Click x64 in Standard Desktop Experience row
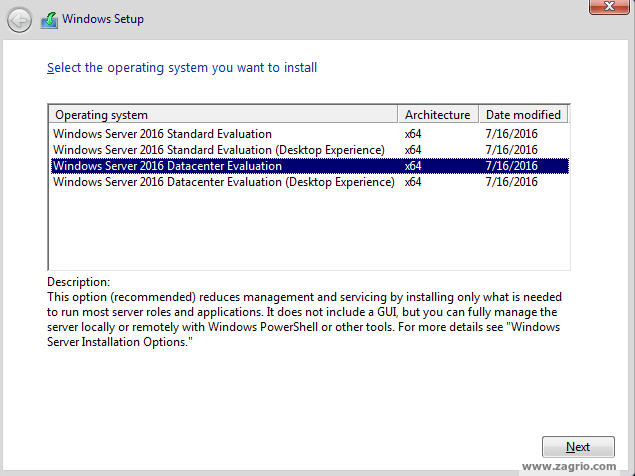635x476 pixels. click(413, 150)
